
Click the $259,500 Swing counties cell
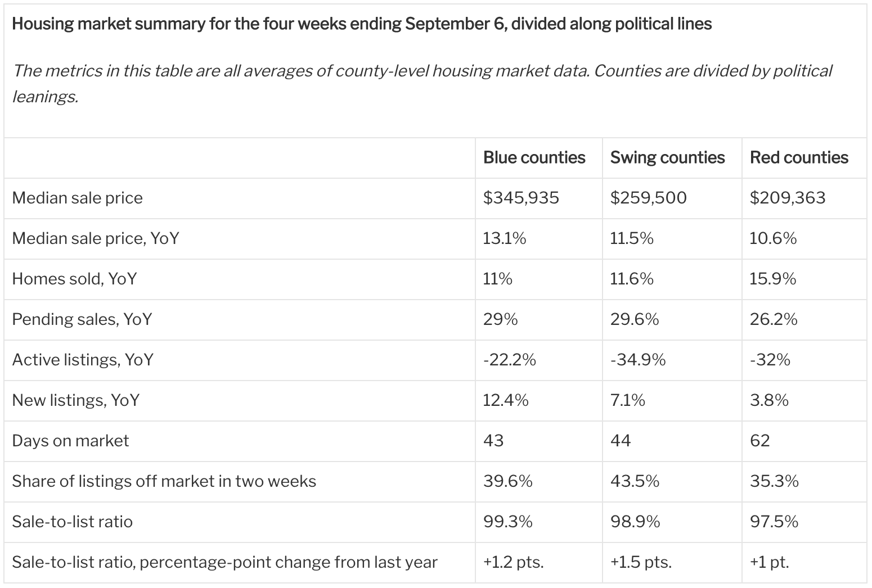click(x=648, y=198)
